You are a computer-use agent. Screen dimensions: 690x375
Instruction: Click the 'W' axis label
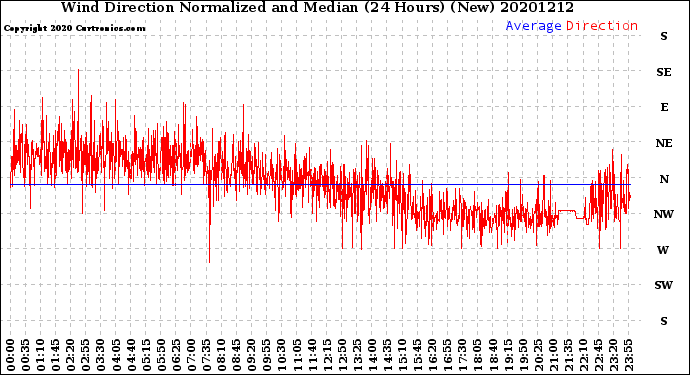click(663, 250)
